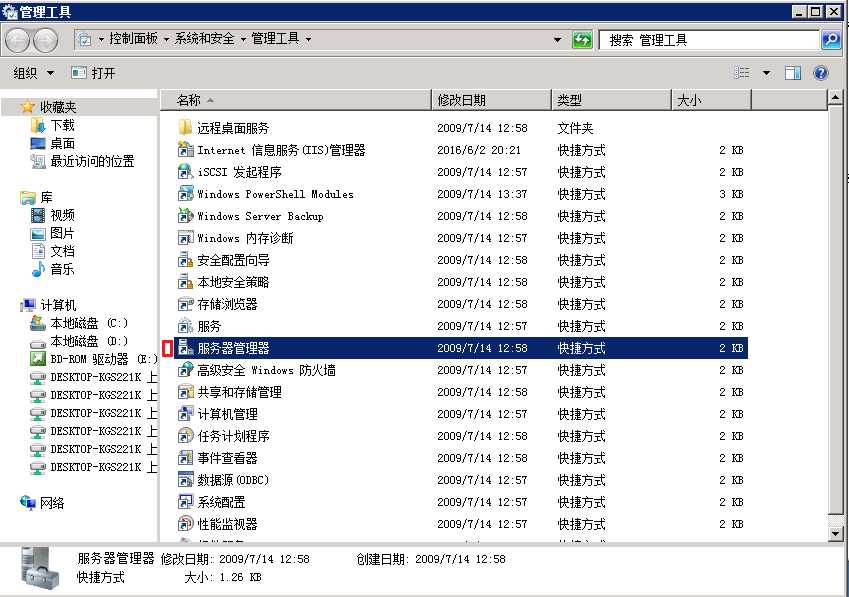849x597 pixels.
Task: Open 本地磁盘 (D:) drive
Action: click(89, 341)
